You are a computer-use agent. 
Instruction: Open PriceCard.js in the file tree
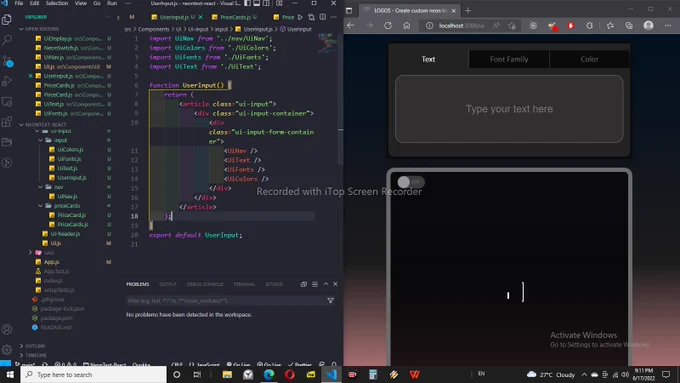(x=72, y=215)
